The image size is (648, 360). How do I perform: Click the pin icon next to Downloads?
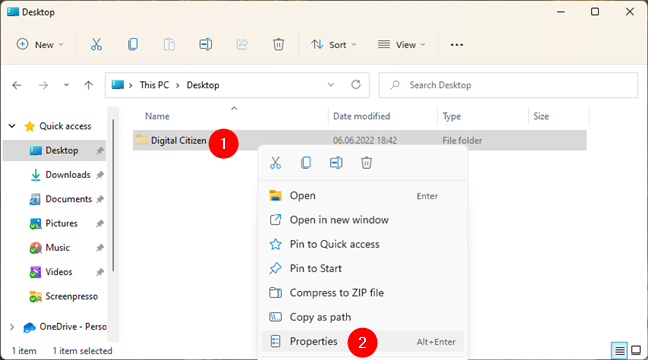point(100,175)
